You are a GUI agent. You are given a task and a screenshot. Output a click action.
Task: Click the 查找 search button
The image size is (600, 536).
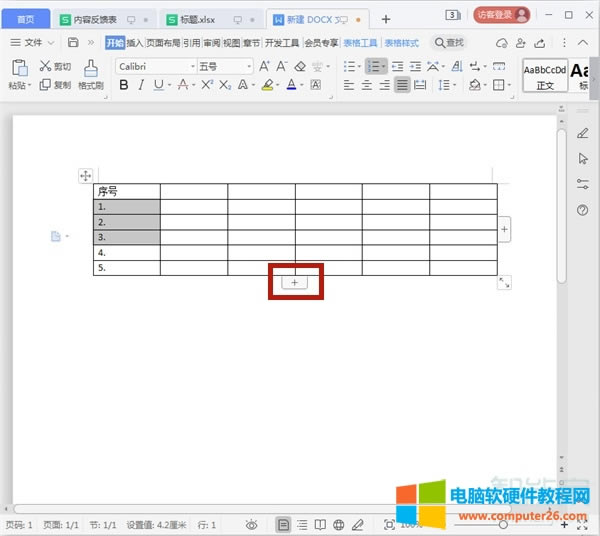click(x=449, y=43)
